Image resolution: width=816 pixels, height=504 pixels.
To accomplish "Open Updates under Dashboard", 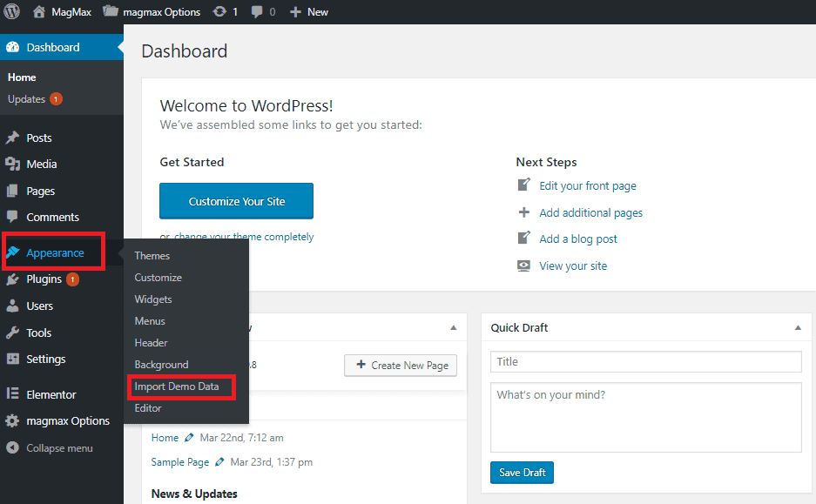I will [x=26, y=99].
